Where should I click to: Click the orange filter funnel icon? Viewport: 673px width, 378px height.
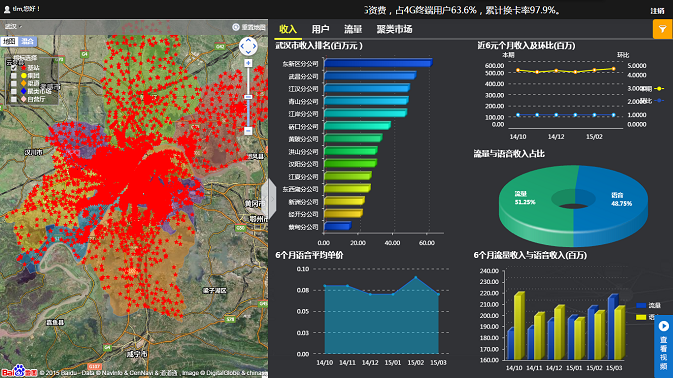pyautogui.click(x=663, y=29)
